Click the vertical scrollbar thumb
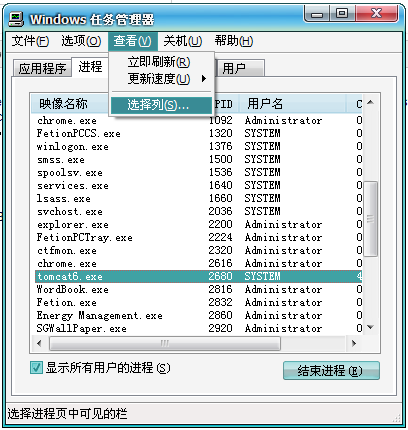 click(x=371, y=219)
